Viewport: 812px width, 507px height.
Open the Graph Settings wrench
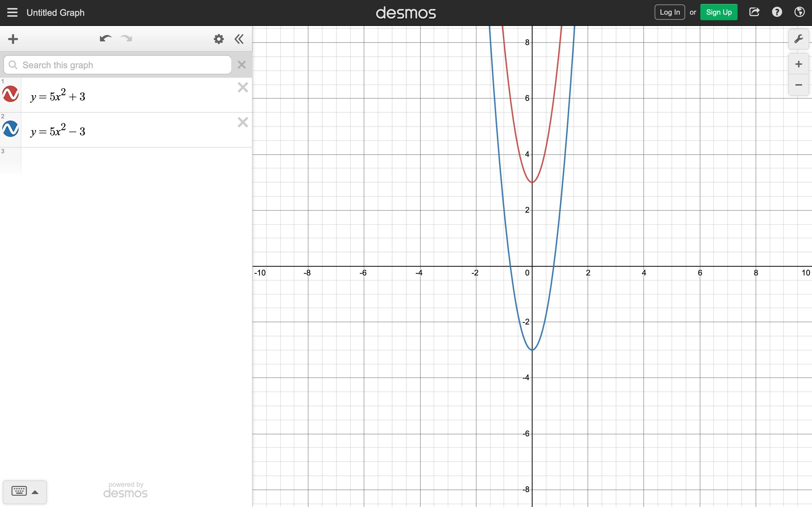pos(798,39)
